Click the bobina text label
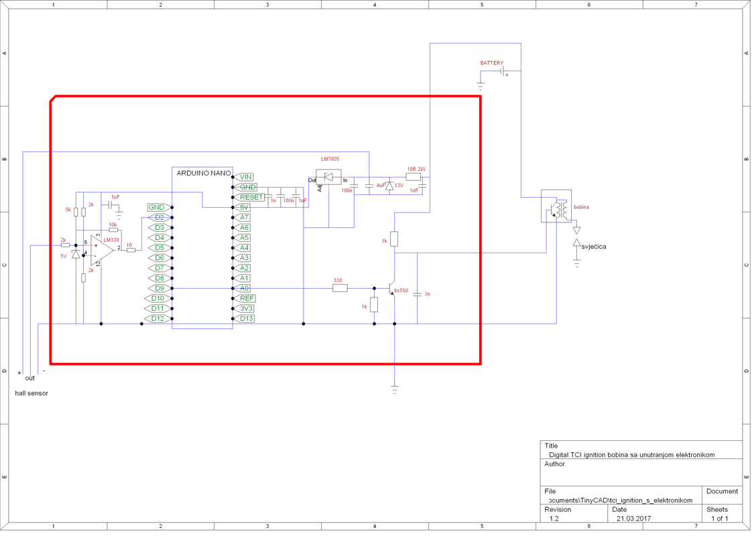This screenshot has height=536, width=756. pos(582,207)
